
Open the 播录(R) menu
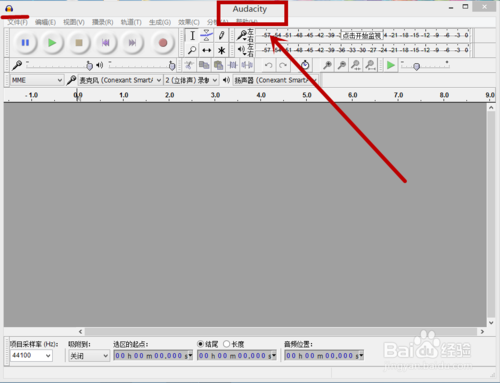pos(102,22)
